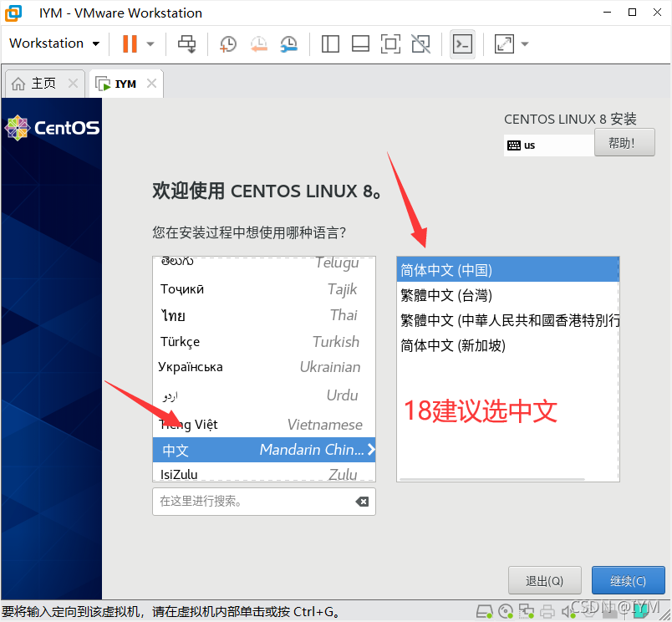Open the snapshot manager

[289, 43]
